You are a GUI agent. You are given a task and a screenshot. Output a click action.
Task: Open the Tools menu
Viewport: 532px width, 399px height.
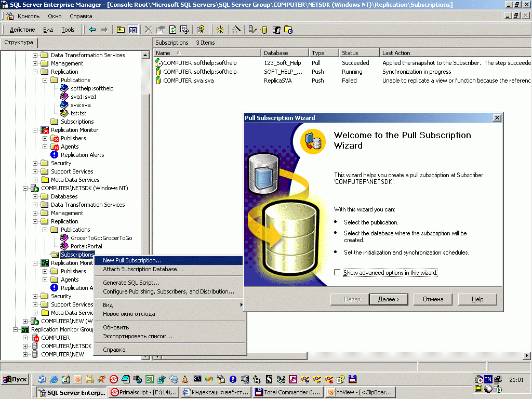click(x=68, y=30)
